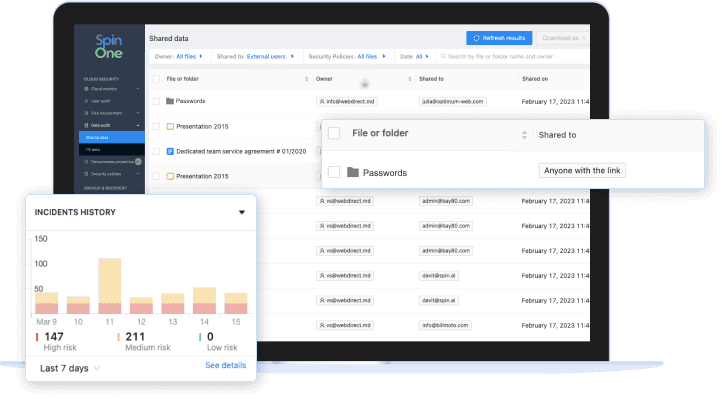Open User audit in the sidebar
Screen dimensions: 722x399
(x=100, y=101)
